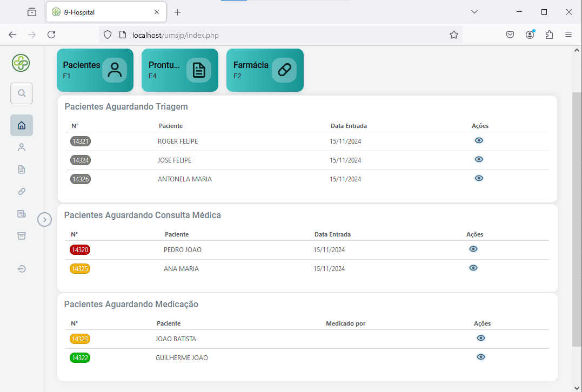Image resolution: width=582 pixels, height=392 pixels.
Task: Switch to the i9-Hospital browser tab
Action: point(106,12)
